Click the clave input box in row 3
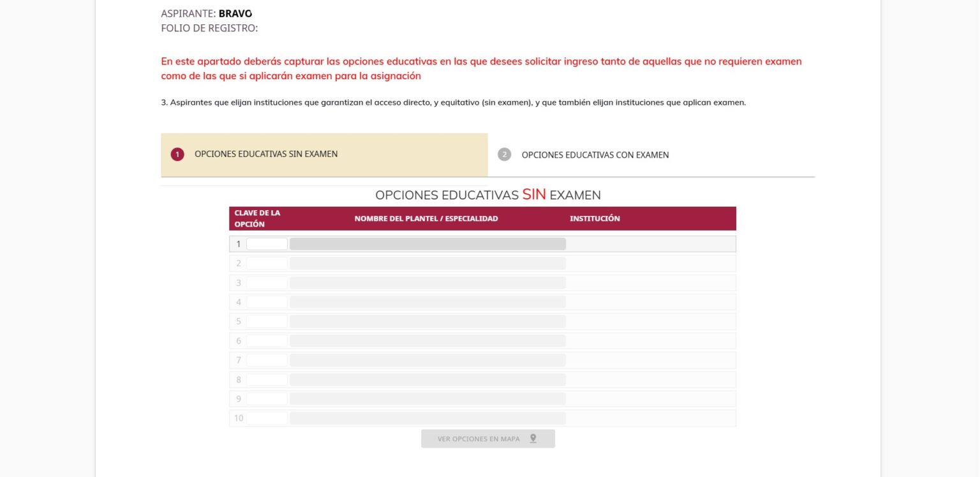Screen dimensions: 980x477 [267, 282]
